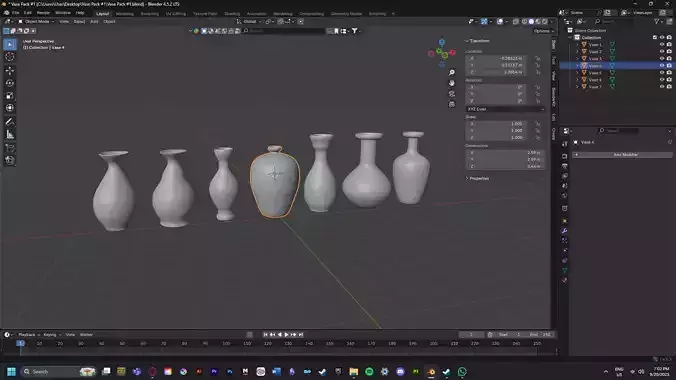Image resolution: width=676 pixels, height=380 pixels.
Task: Open the File menu
Action: click(16, 13)
